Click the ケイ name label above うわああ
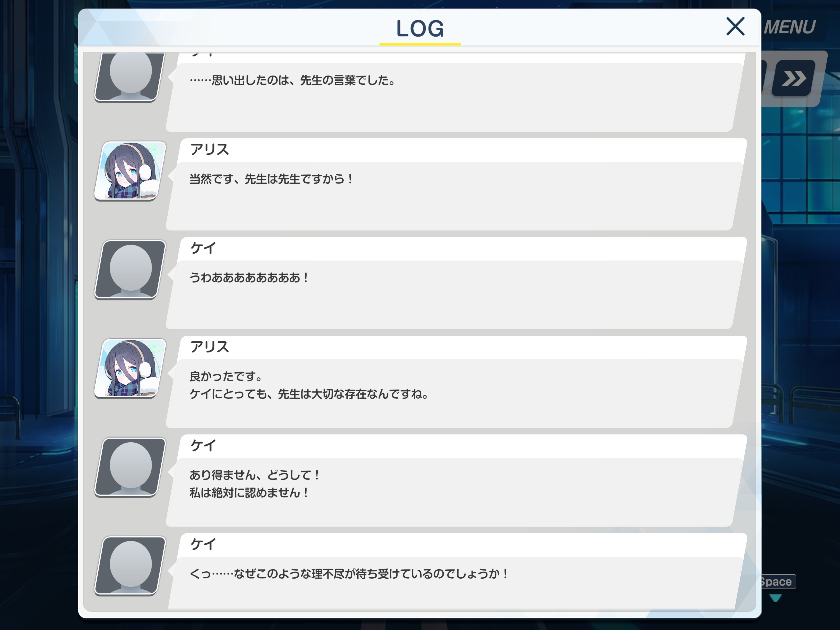The width and height of the screenshot is (840, 630). (x=203, y=248)
